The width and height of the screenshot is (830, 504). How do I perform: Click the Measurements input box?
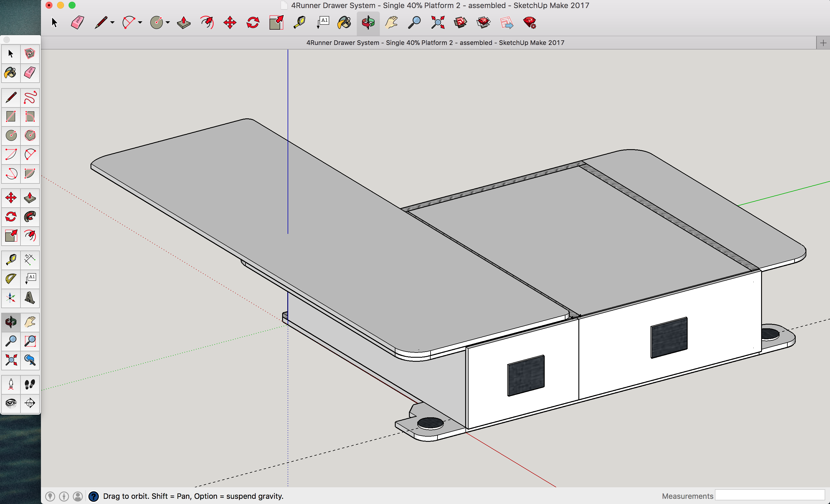[770, 495]
